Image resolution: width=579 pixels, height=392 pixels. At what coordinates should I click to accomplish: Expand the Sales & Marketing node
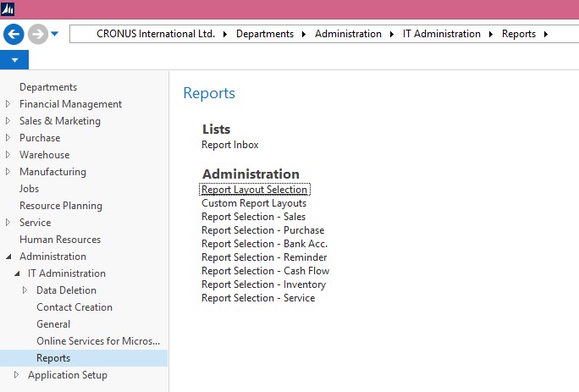pos(9,121)
